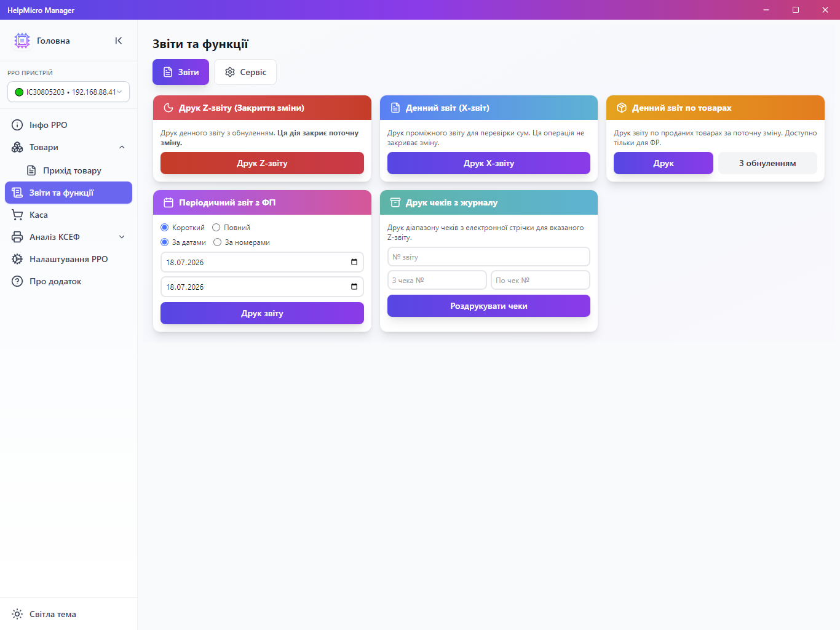Focus the З чека № input field
The image size is (840, 630).
[x=437, y=280]
